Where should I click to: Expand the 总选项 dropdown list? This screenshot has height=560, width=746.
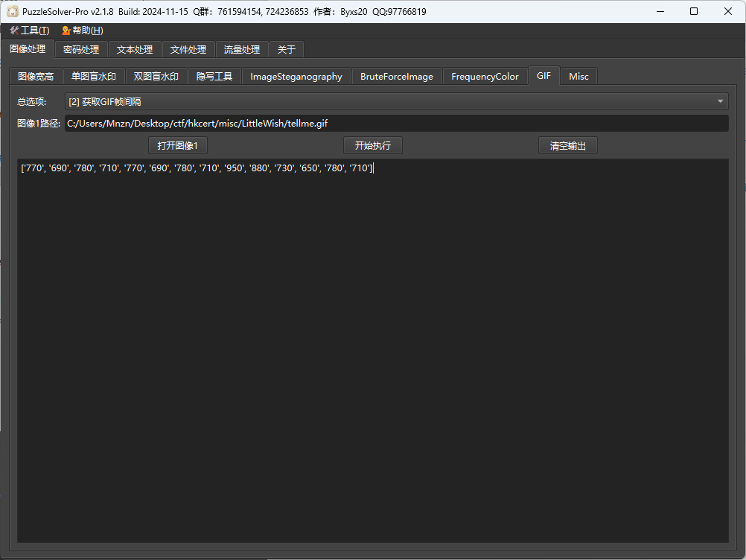(x=396, y=101)
